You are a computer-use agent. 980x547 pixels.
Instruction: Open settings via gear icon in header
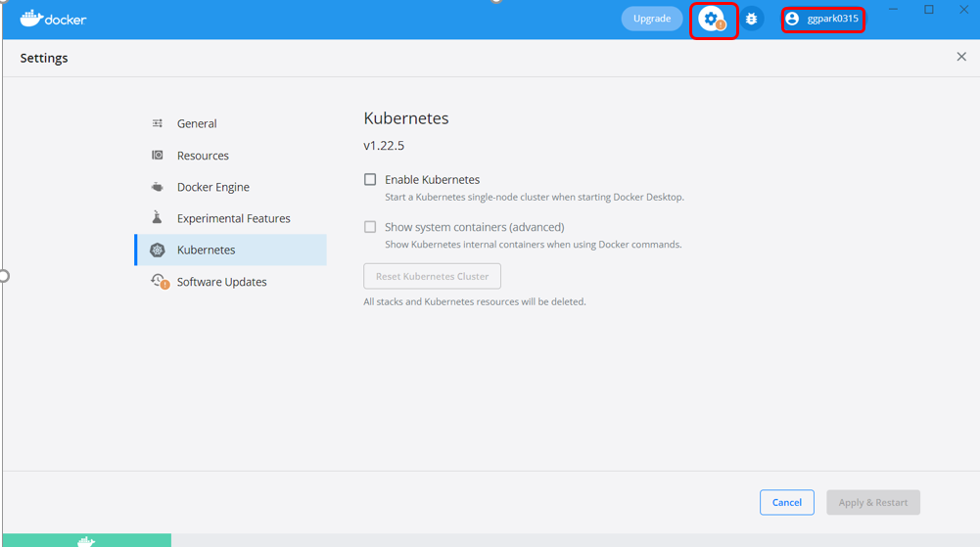pos(711,20)
